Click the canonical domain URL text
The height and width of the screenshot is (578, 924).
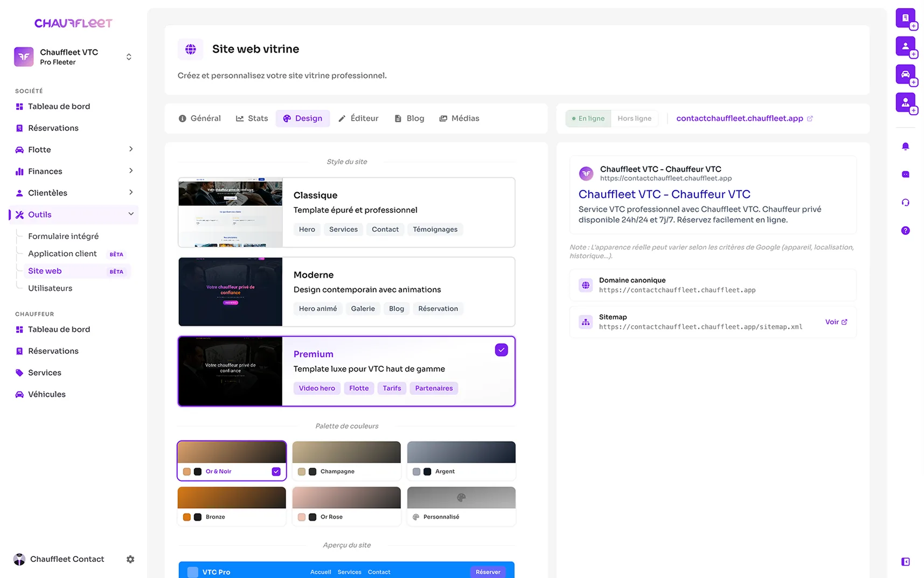[677, 290]
